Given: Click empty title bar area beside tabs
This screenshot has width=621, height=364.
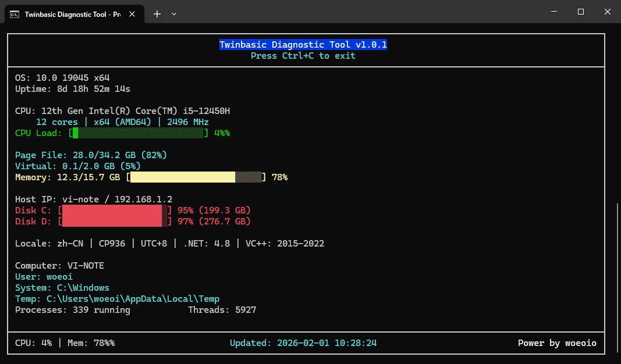Looking at the screenshot, I should [349, 13].
